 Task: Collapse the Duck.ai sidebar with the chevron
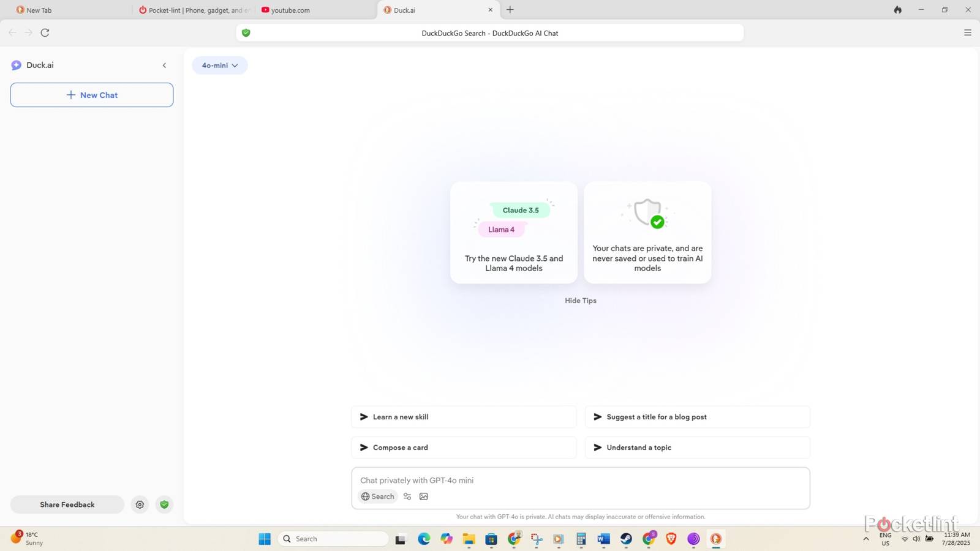[x=164, y=66]
